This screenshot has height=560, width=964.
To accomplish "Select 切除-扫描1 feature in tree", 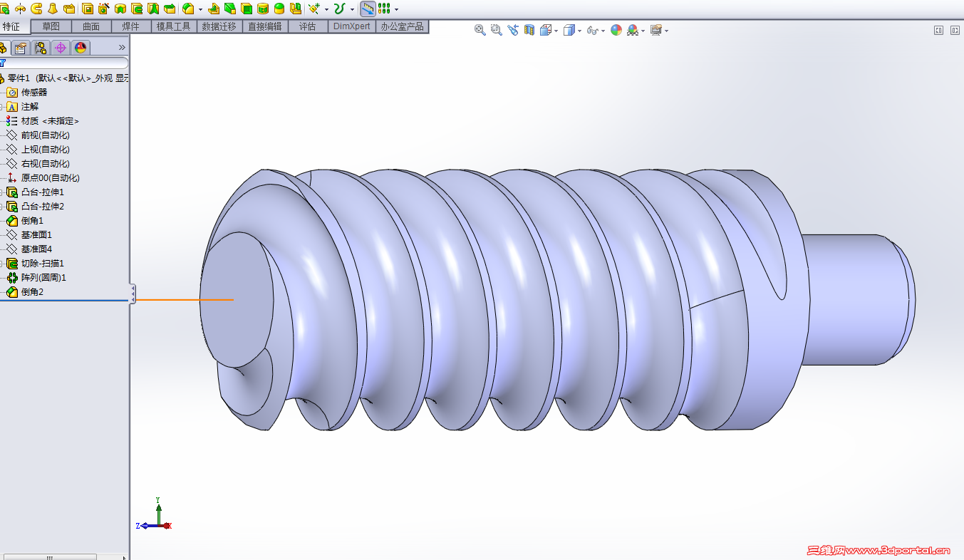I will coord(43,264).
